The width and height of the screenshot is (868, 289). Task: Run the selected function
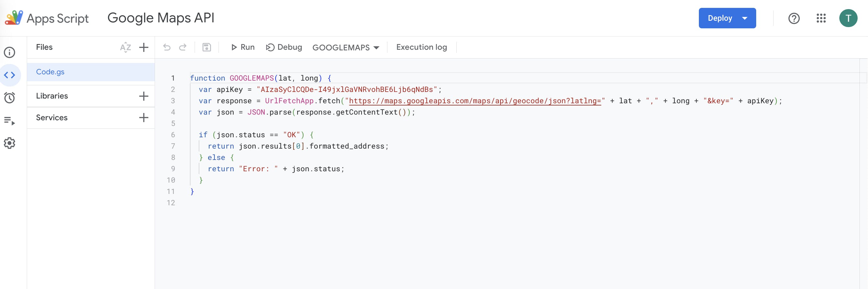tap(243, 47)
